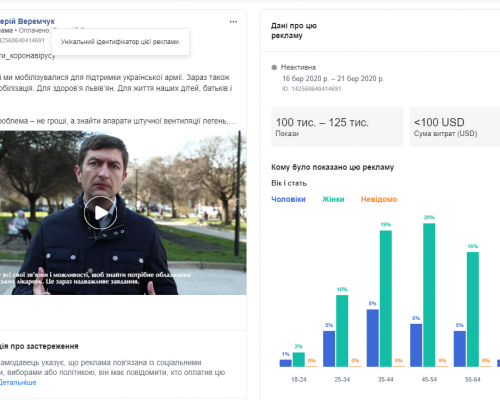Click the blue 5% bar for 55-64
Viewport: 500px width, 400px height.
[460, 349]
